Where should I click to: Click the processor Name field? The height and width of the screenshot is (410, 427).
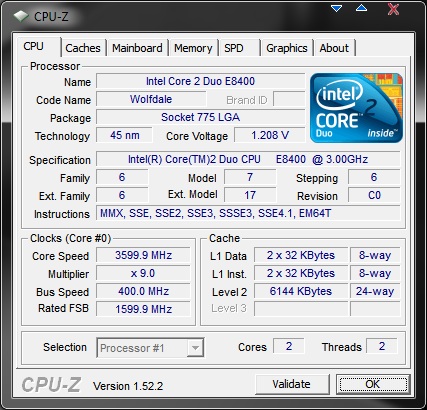click(x=200, y=81)
